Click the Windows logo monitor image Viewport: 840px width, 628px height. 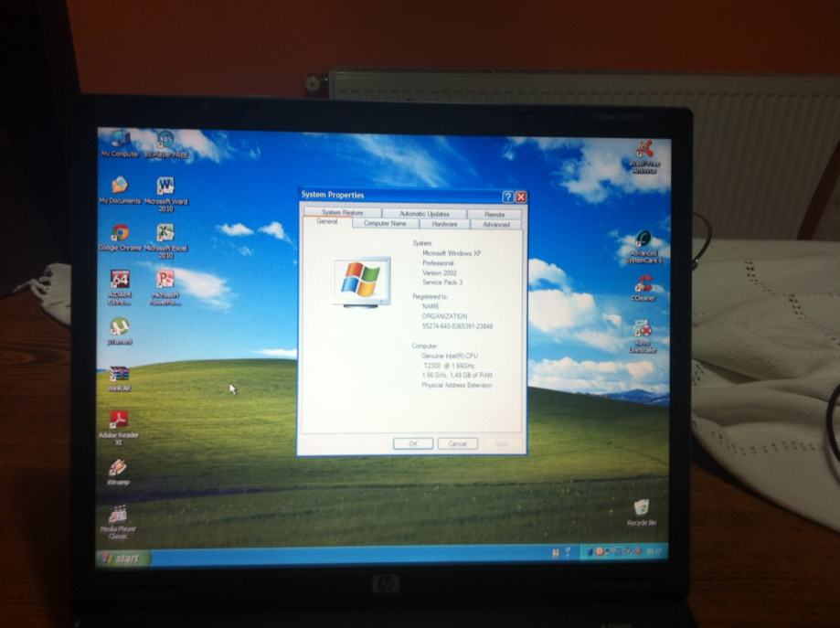pyautogui.click(x=362, y=282)
